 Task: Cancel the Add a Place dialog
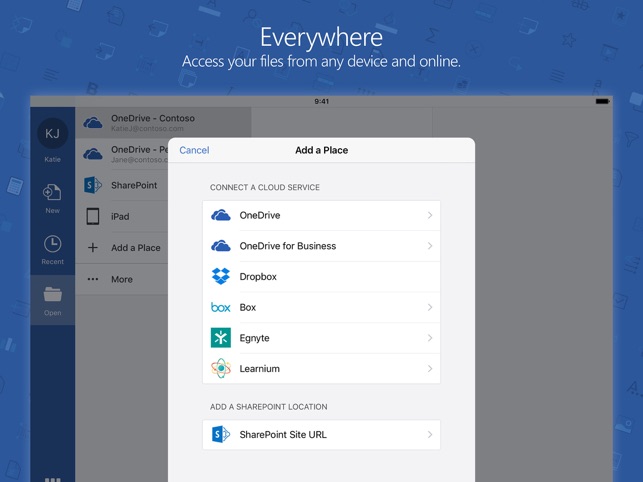194,150
